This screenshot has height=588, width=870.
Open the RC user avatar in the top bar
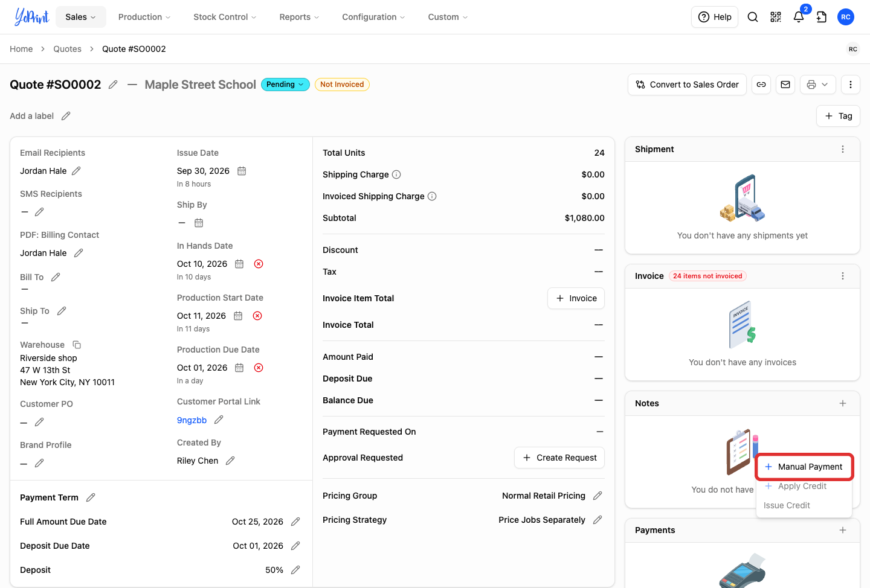[846, 17]
